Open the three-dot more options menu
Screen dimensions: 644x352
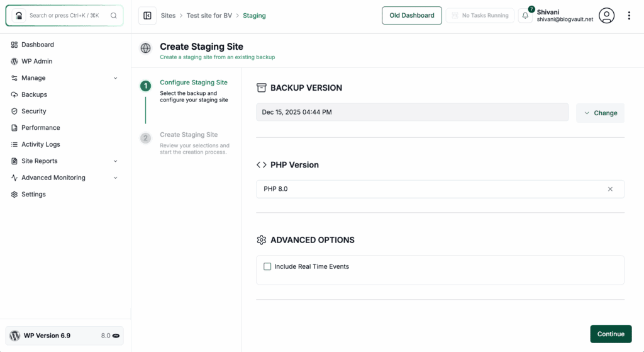[x=629, y=16]
